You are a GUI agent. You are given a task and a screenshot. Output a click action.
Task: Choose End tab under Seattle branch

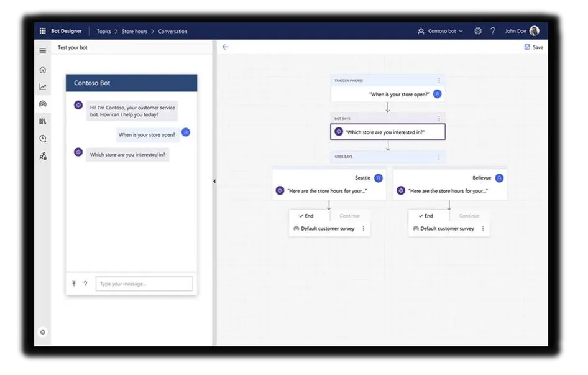(310, 216)
